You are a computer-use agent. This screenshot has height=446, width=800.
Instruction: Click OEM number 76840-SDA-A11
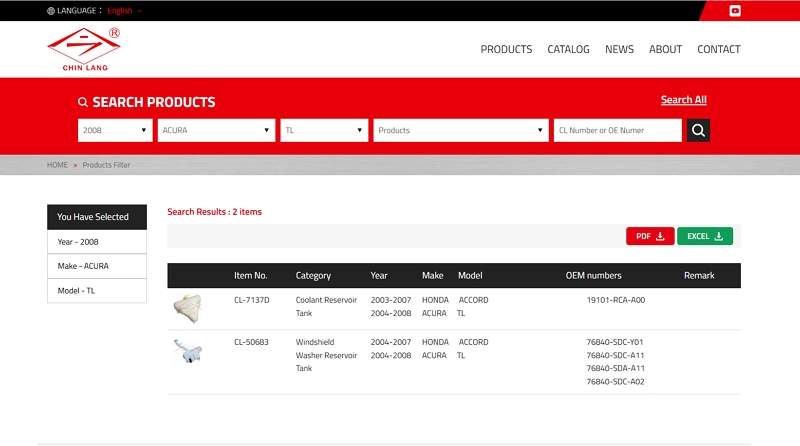pos(615,368)
